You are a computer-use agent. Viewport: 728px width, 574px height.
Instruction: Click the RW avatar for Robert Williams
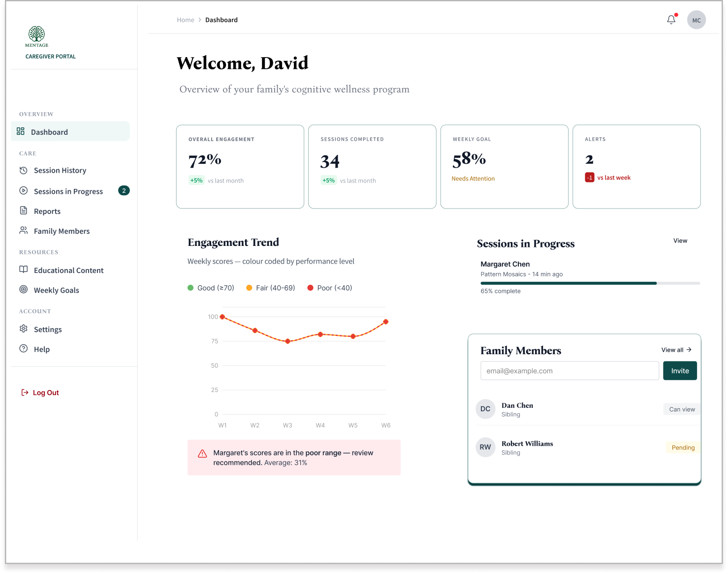click(485, 447)
